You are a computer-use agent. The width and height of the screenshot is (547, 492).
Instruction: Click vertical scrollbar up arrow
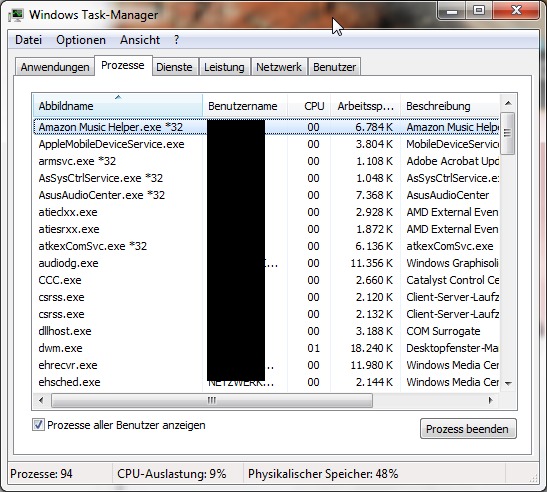click(x=508, y=103)
